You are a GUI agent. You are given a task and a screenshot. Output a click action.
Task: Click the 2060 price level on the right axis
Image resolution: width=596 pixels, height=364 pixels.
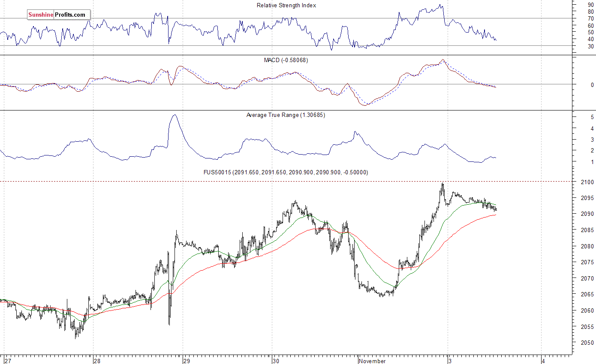coord(588,311)
